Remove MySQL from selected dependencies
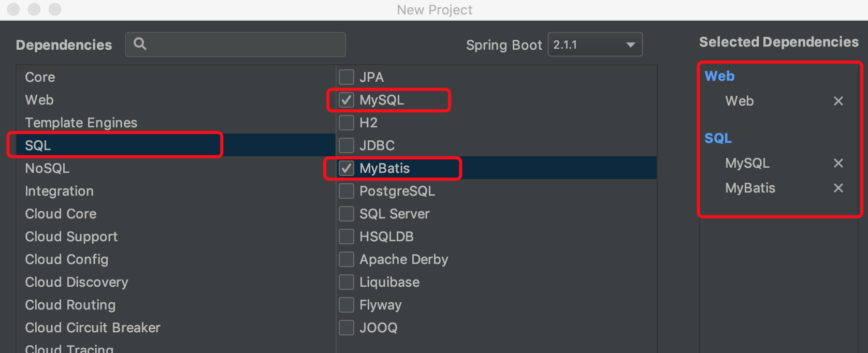The width and height of the screenshot is (868, 353). click(838, 163)
